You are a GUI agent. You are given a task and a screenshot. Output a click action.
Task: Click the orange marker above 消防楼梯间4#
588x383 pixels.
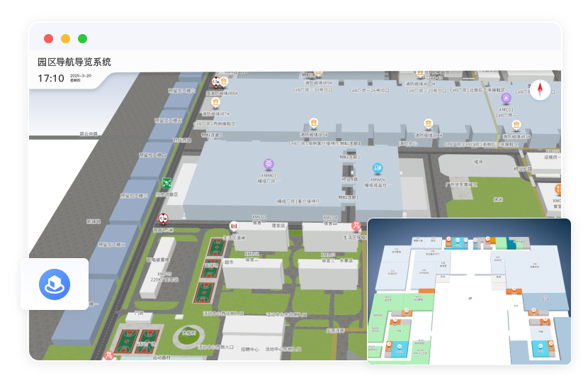[428, 124]
